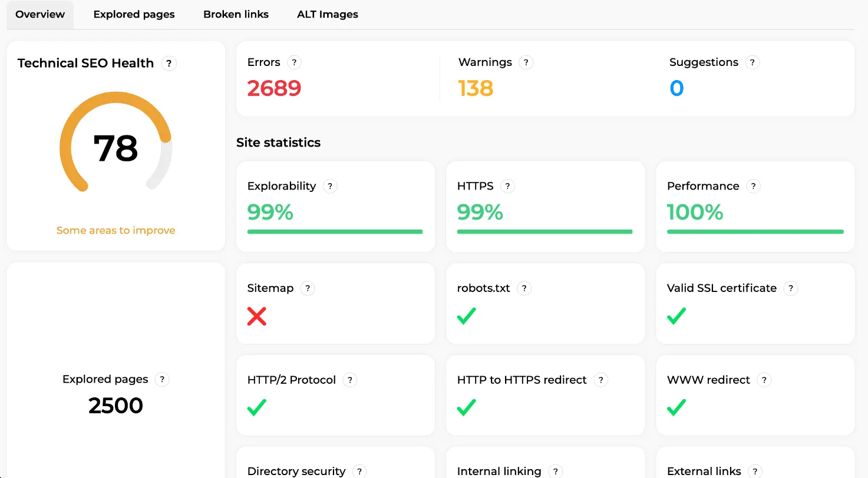Click green checkmark under HTTP/2 Protocol

[x=257, y=407]
